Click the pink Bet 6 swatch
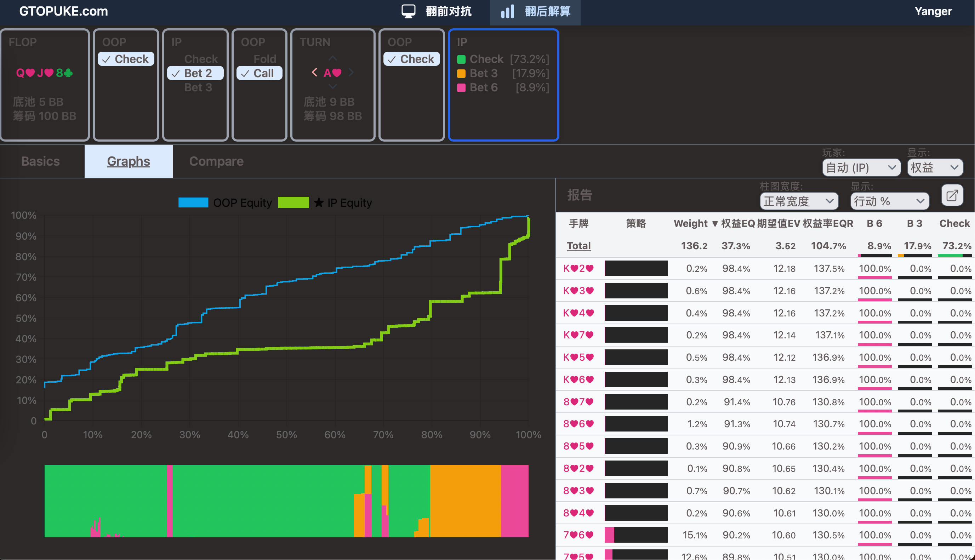The height and width of the screenshot is (560, 975). tap(461, 88)
